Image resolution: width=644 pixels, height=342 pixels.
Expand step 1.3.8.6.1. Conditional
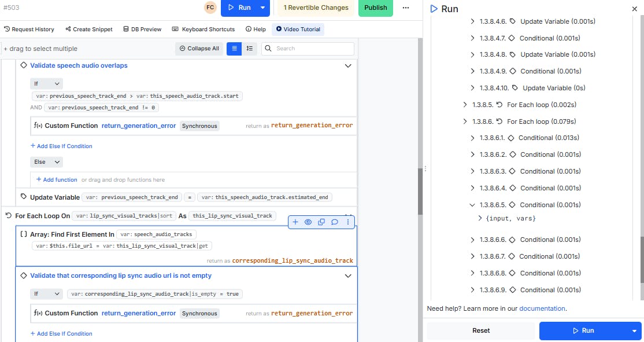(x=472, y=138)
